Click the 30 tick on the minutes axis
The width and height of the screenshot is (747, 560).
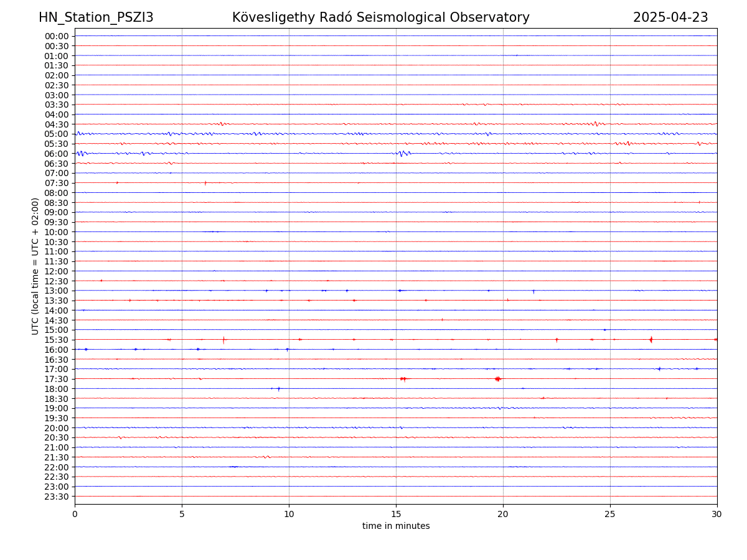pos(717,514)
